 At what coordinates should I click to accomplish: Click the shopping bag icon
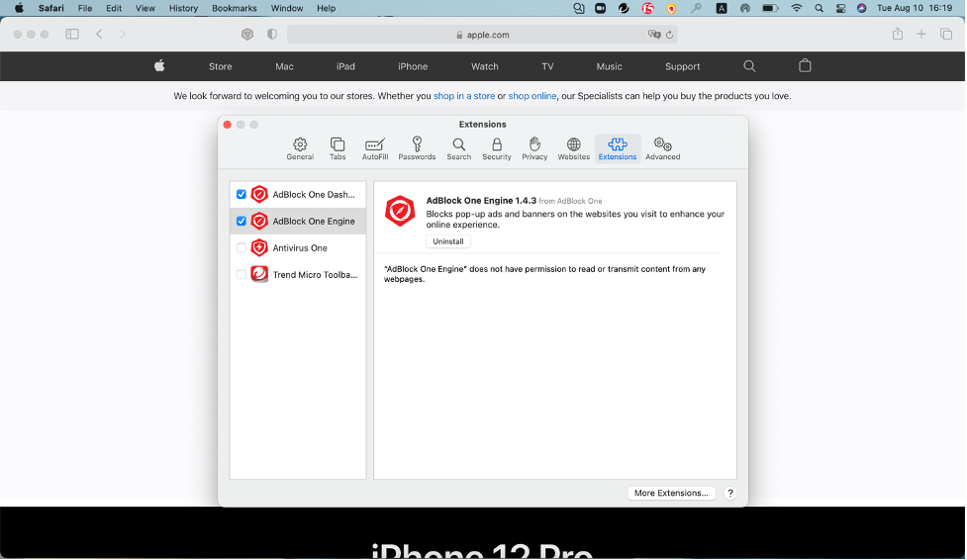[805, 66]
